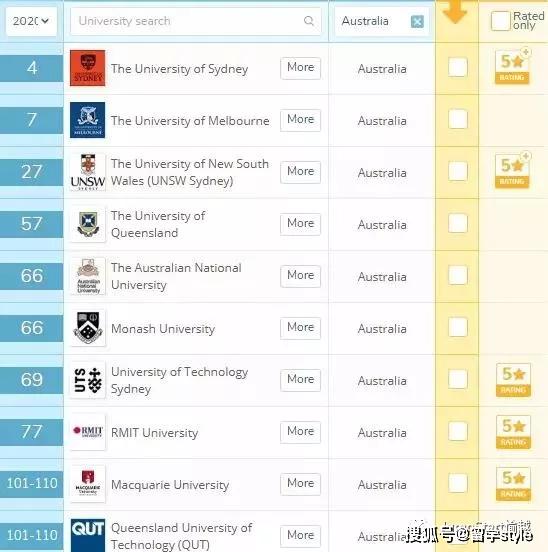Click Australia cell in Monash row

click(x=382, y=329)
